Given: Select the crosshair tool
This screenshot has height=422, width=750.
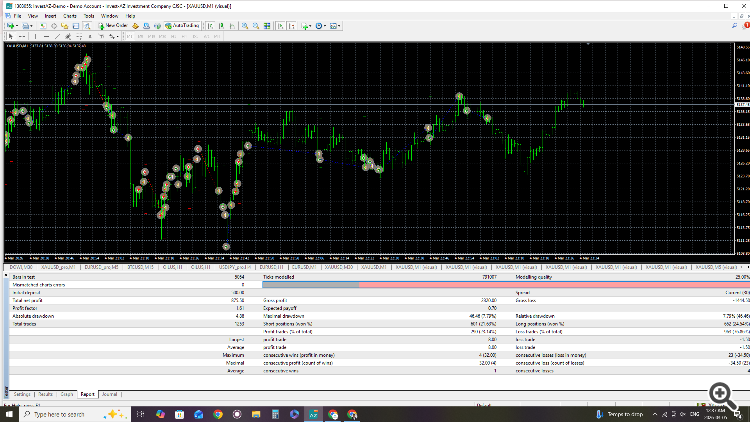Looking at the screenshot, I should point(22,36).
